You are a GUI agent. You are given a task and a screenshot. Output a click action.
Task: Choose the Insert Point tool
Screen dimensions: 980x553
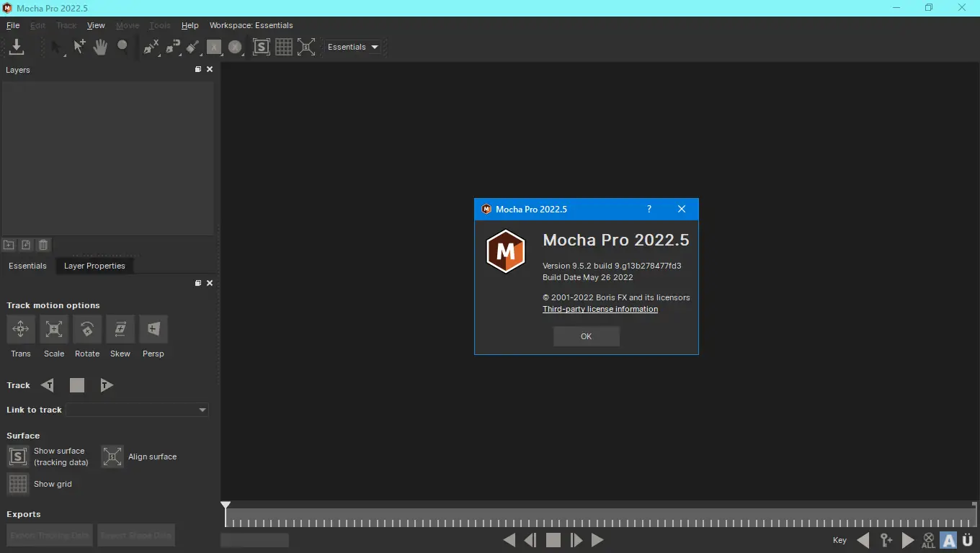[x=79, y=47]
